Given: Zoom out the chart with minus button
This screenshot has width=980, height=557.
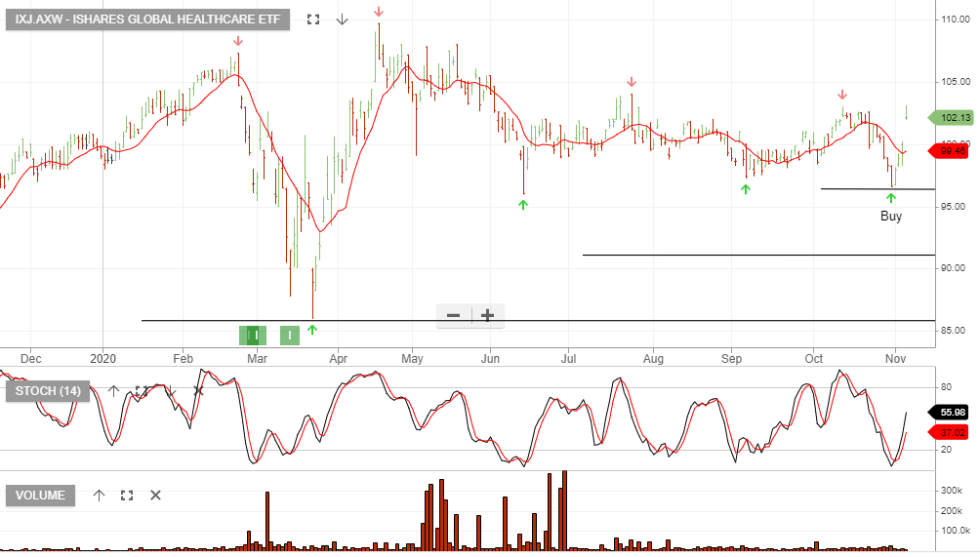Looking at the screenshot, I should click(x=454, y=315).
